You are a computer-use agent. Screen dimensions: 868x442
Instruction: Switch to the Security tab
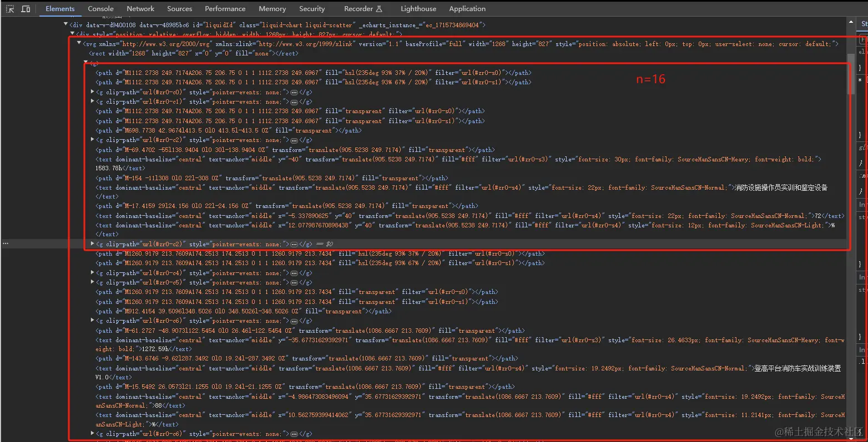(312, 9)
